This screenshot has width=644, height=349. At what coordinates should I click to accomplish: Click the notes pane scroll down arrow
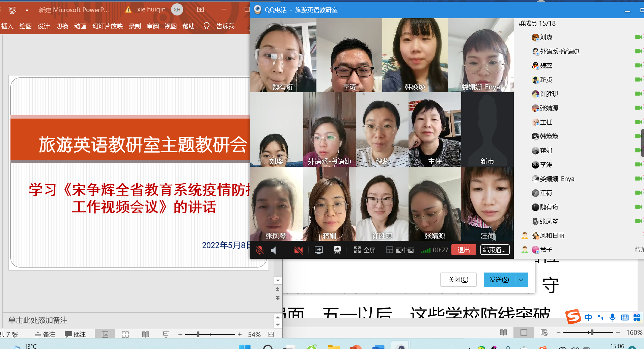278,325
